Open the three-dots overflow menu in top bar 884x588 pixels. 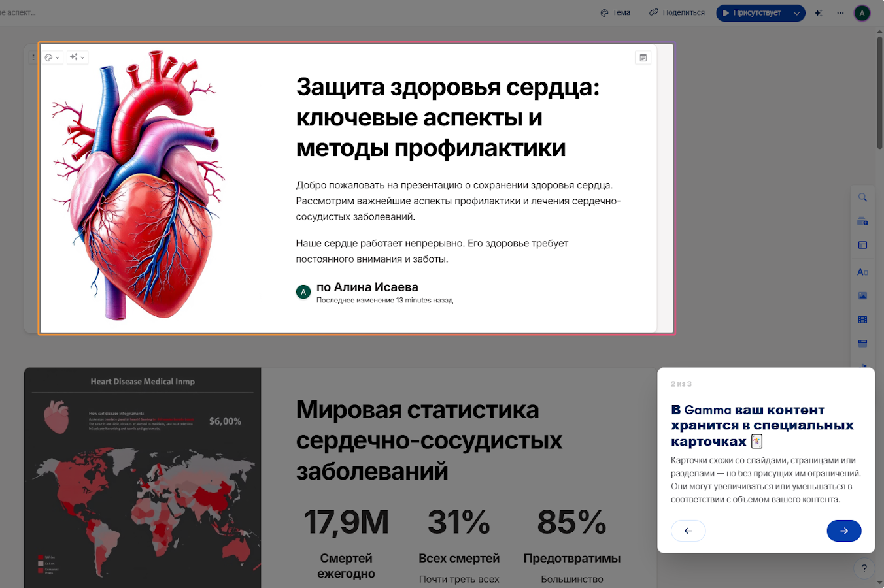840,12
